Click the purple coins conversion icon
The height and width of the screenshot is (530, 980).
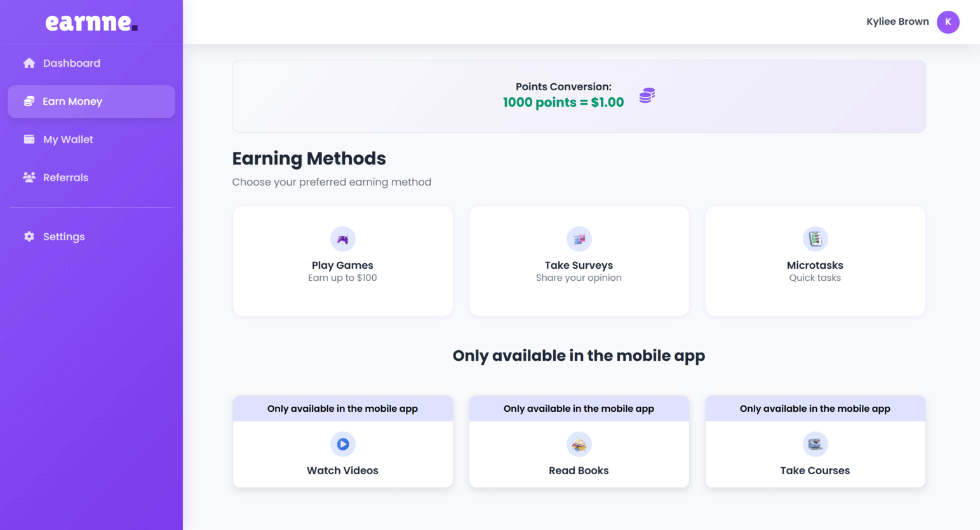[x=647, y=95]
